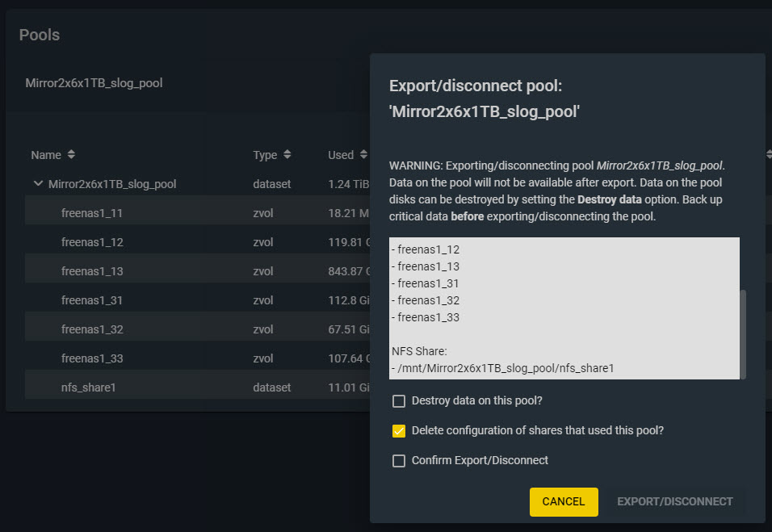Image resolution: width=772 pixels, height=532 pixels.
Task: Uncheck 'Delete configuration of shares' checkbox
Action: pyautogui.click(x=399, y=430)
